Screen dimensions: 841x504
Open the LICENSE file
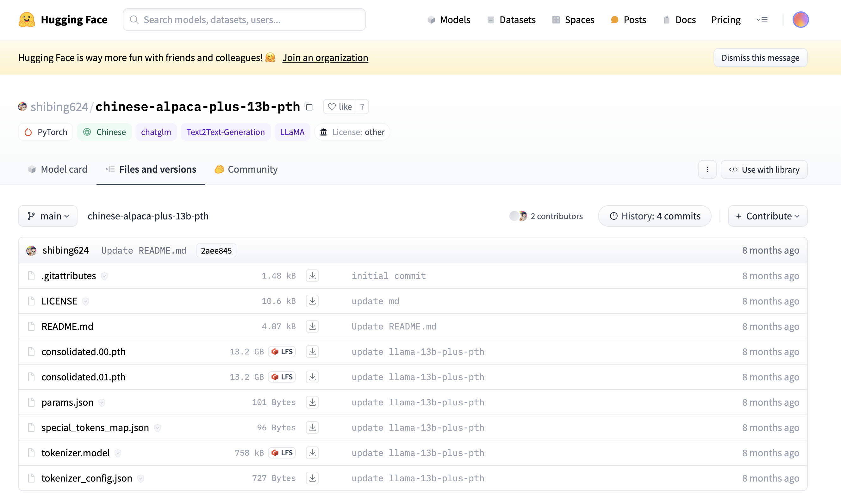[59, 301]
